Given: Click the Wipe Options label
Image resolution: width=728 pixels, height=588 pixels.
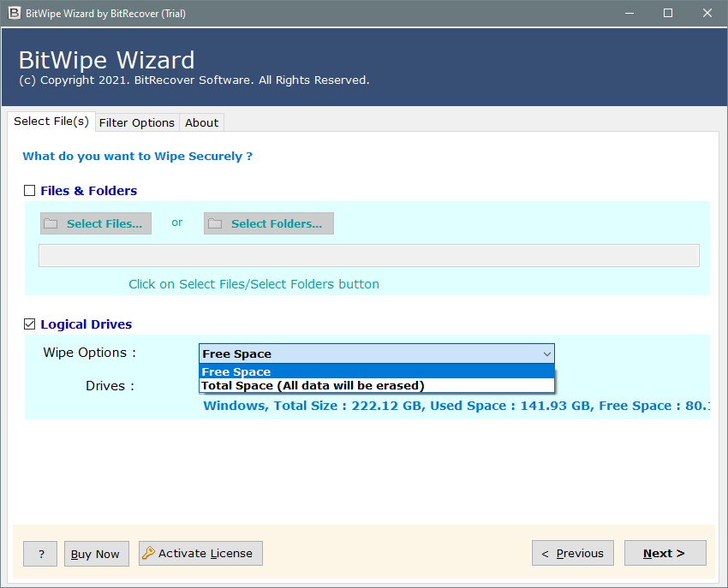Looking at the screenshot, I should click(90, 353).
